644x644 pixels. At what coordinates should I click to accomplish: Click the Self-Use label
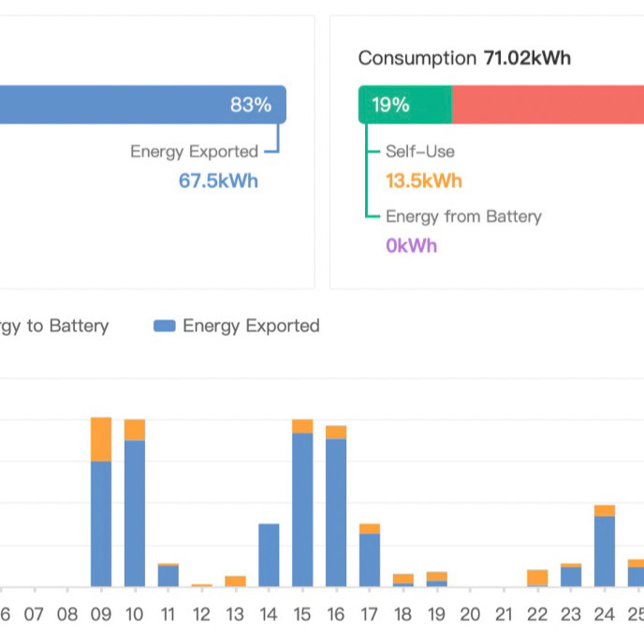tap(420, 152)
